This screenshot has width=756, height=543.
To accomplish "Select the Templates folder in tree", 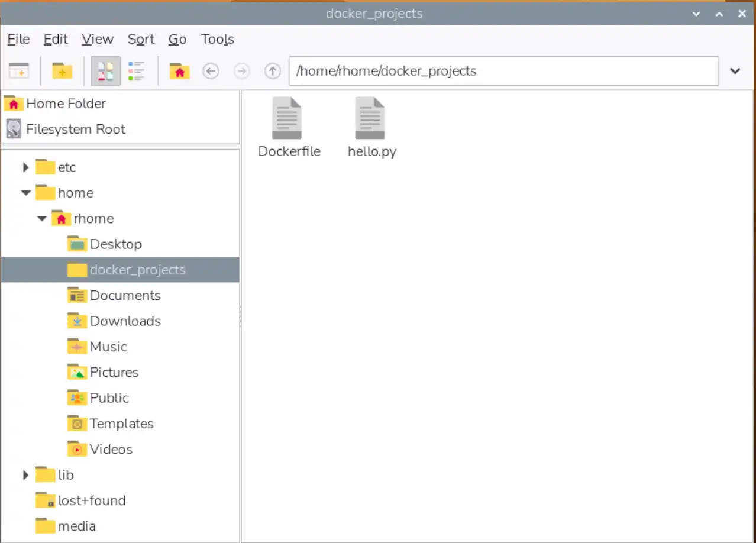I will click(110, 424).
